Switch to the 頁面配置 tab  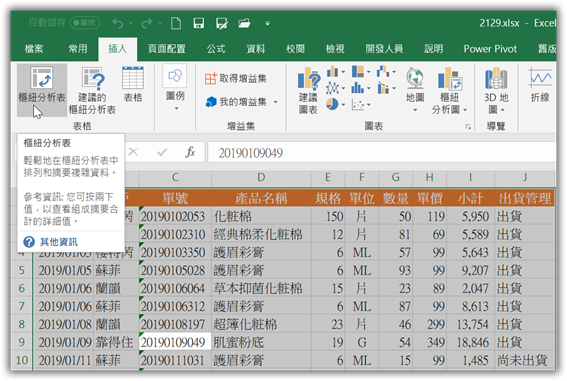[167, 49]
